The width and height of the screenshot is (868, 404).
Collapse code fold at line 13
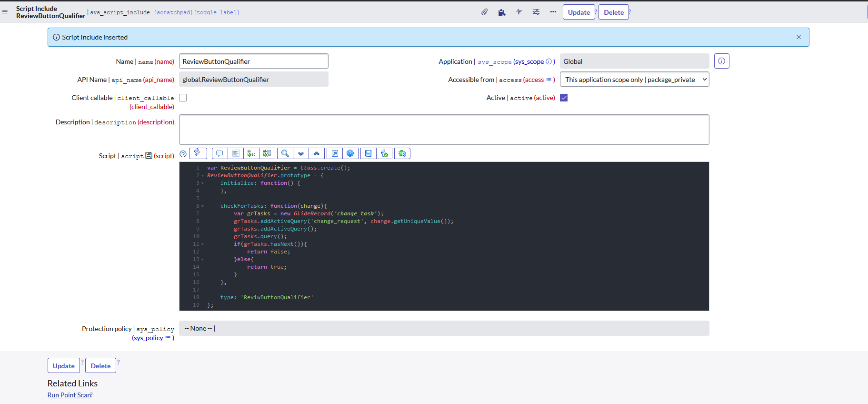(x=202, y=259)
